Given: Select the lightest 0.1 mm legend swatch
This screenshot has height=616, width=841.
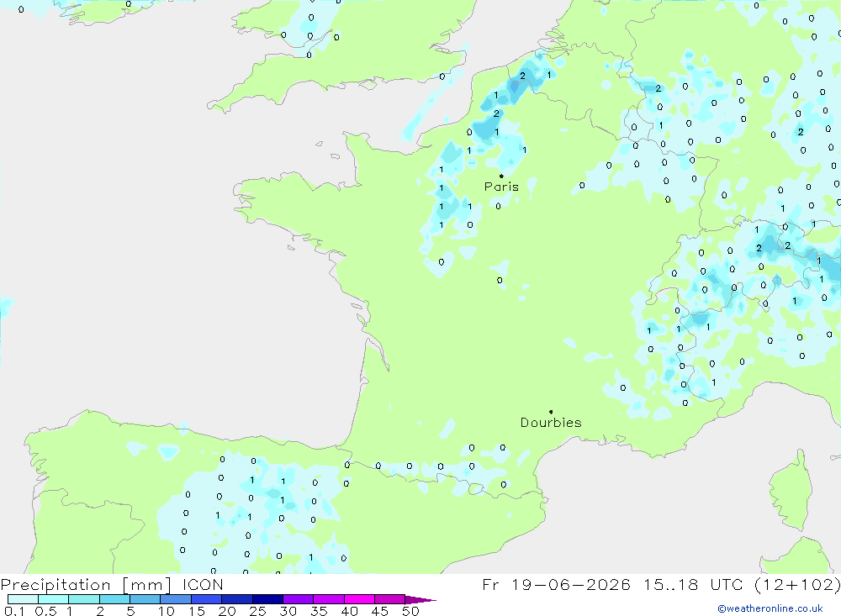Looking at the screenshot, I should [x=23, y=599].
